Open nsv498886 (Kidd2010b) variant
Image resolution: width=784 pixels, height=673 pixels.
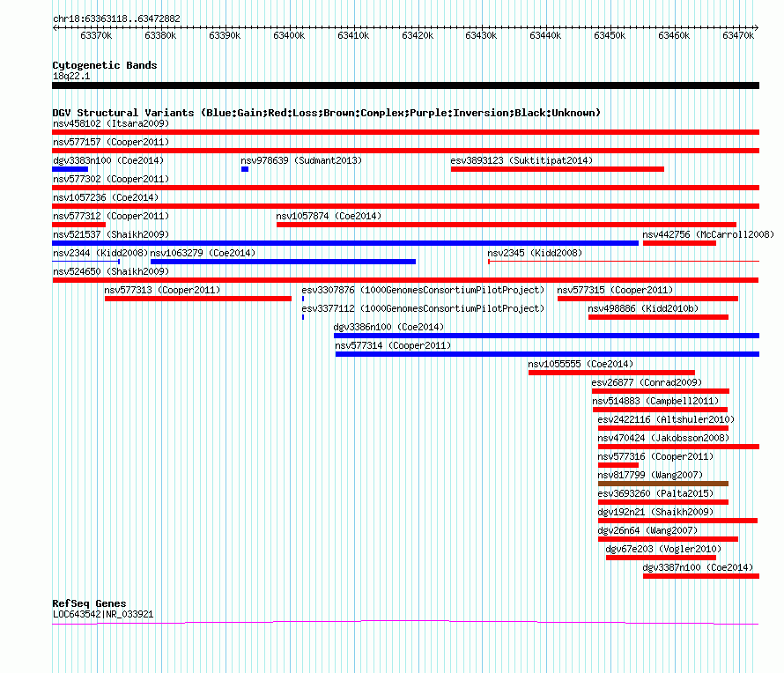point(643,308)
